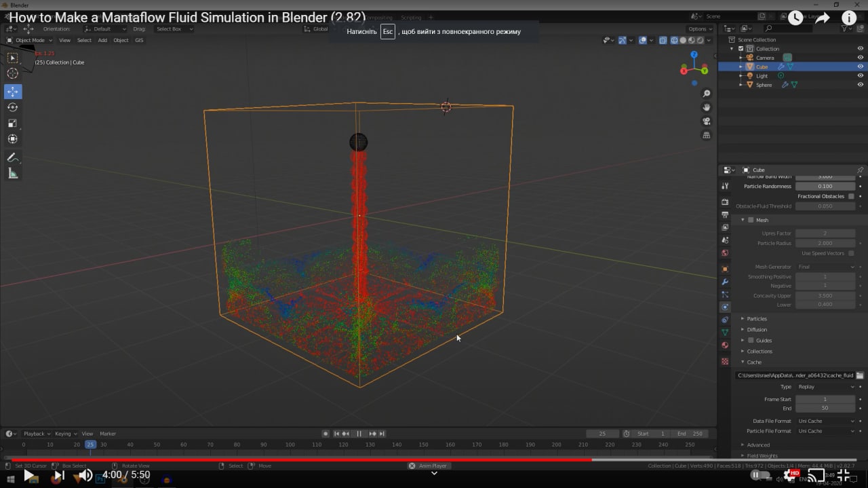This screenshot has height=488, width=868.
Task: Edit the cache Frame Start field
Action: pyautogui.click(x=825, y=399)
